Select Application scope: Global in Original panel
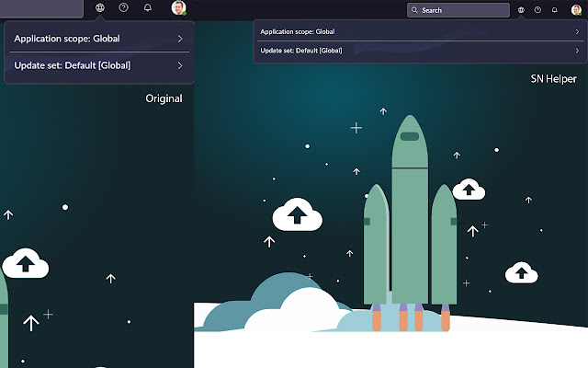588x368 pixels. [x=99, y=39]
